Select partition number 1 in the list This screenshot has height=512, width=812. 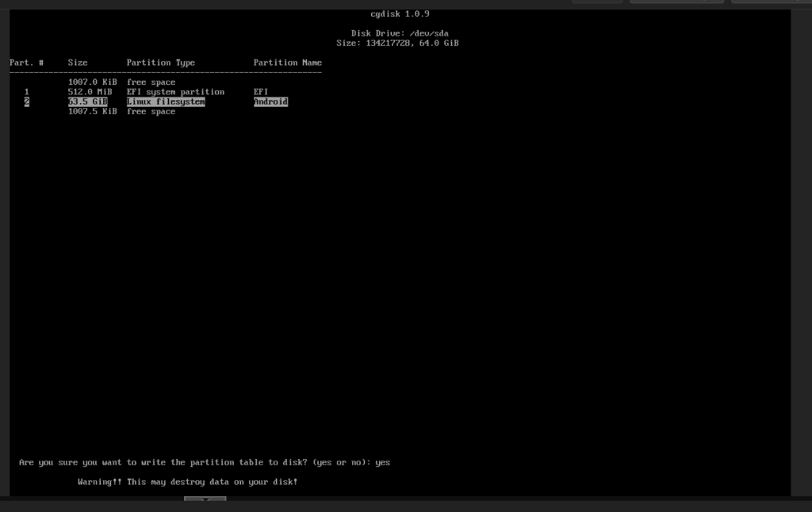point(26,92)
